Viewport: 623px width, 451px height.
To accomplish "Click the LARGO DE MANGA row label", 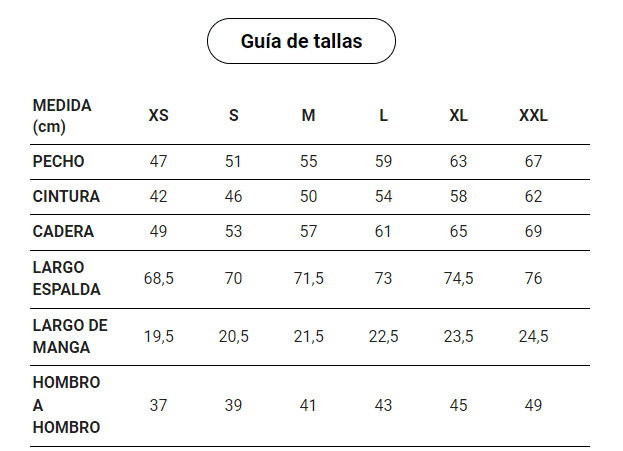I will tap(70, 336).
